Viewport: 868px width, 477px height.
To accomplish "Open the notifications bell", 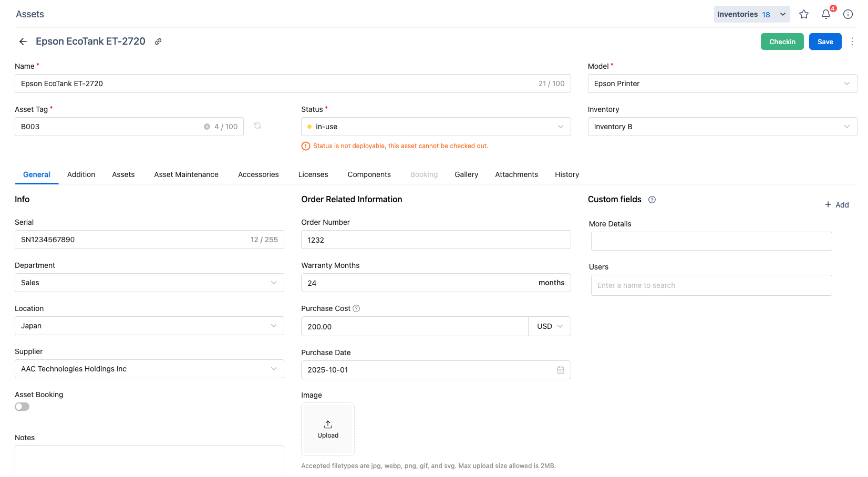I will click(826, 14).
